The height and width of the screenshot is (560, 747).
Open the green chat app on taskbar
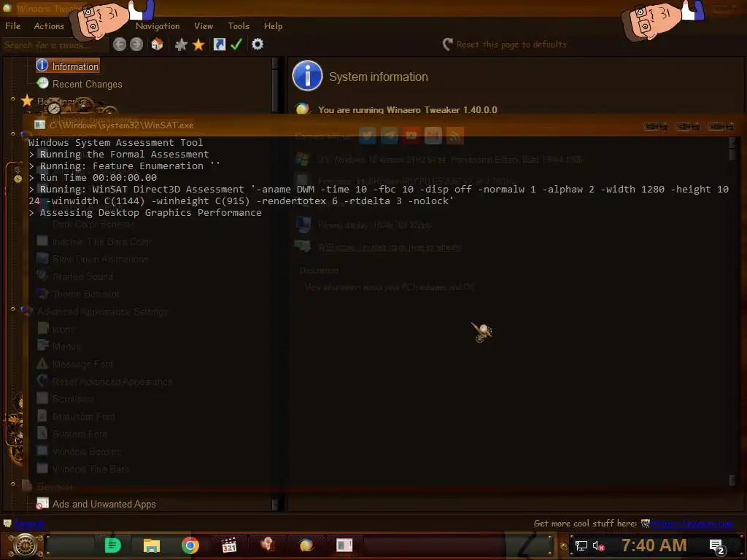[x=113, y=545]
